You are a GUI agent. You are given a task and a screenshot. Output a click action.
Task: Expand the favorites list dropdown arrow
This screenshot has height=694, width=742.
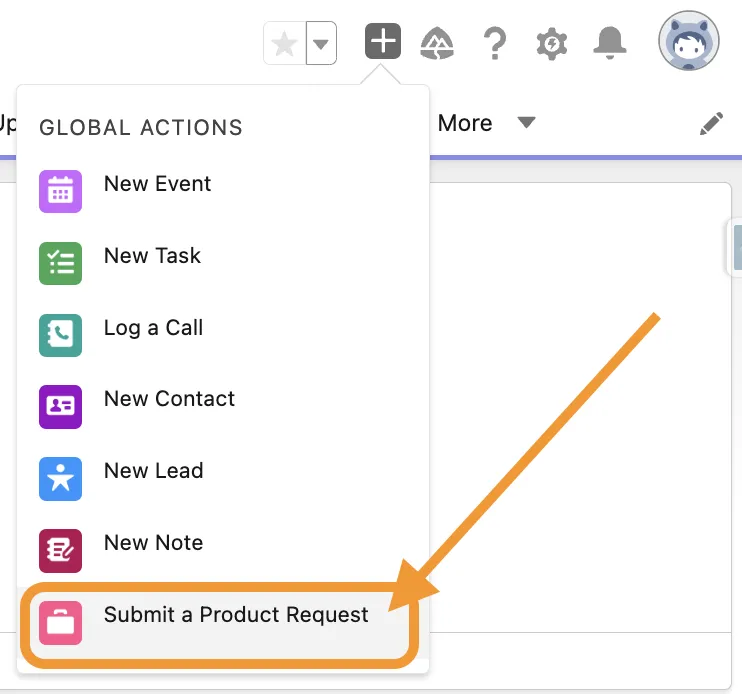(x=321, y=44)
